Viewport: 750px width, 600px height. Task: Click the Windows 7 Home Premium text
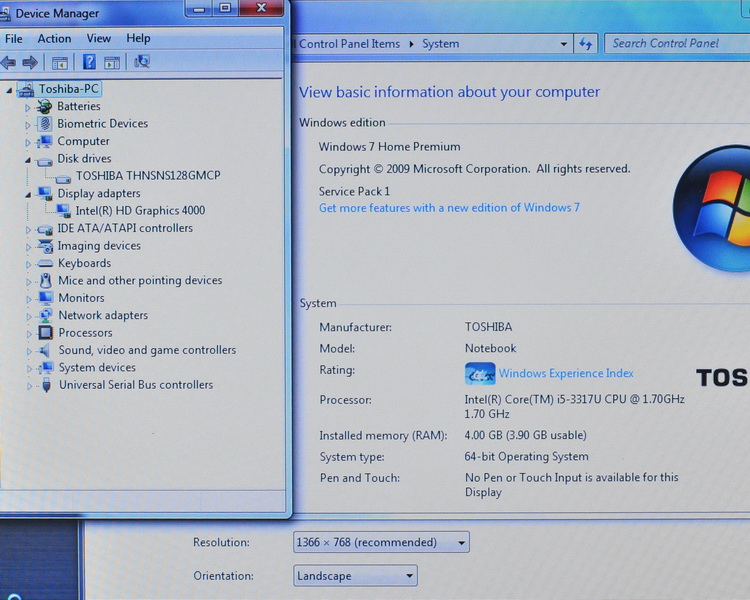tap(389, 147)
